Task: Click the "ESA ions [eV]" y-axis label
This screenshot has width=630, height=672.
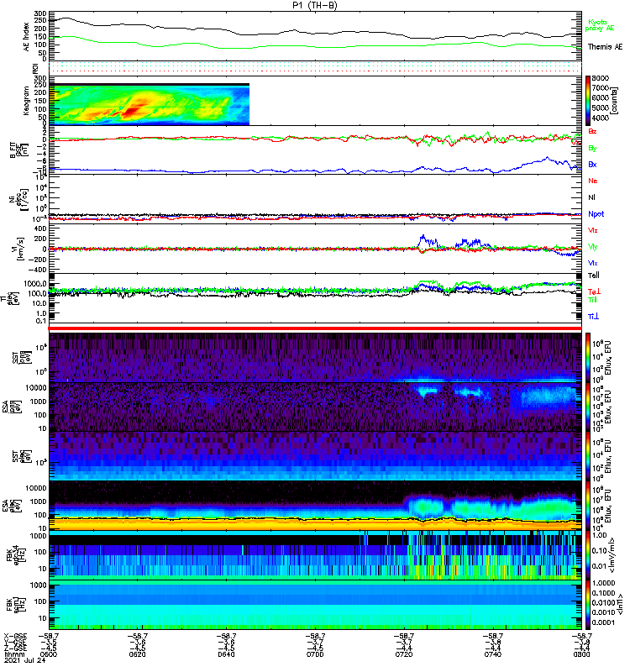Action: (11, 407)
